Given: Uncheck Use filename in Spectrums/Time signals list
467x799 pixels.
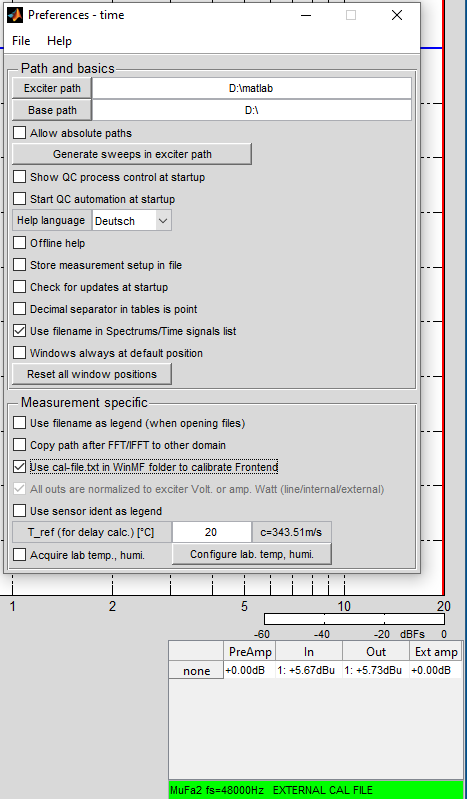Looking at the screenshot, I should (19, 331).
